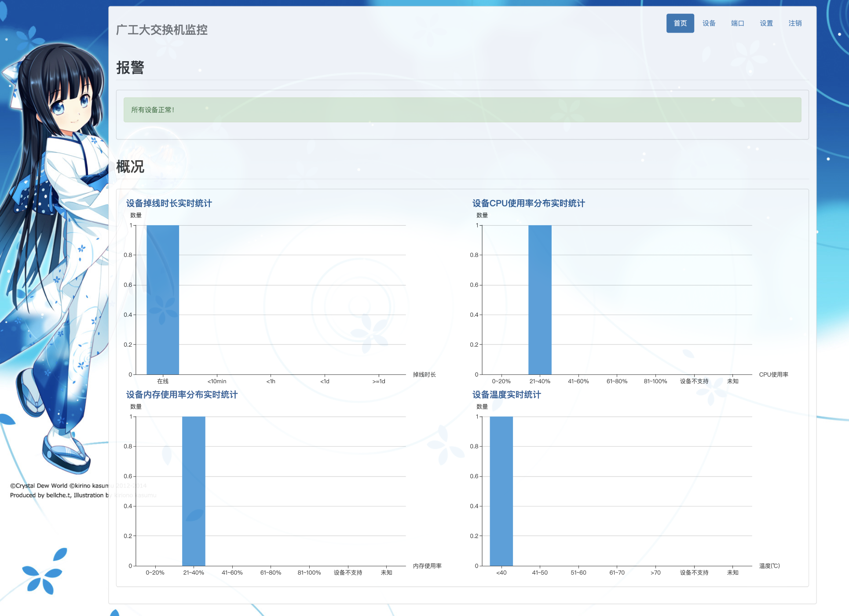Click the blue bar above 在线
Screen dimensions: 849x616
point(163,300)
